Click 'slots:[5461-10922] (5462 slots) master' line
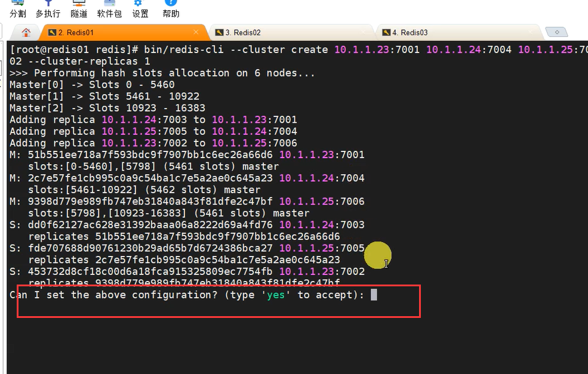Image resolution: width=588 pixels, height=374 pixels. [x=144, y=190]
